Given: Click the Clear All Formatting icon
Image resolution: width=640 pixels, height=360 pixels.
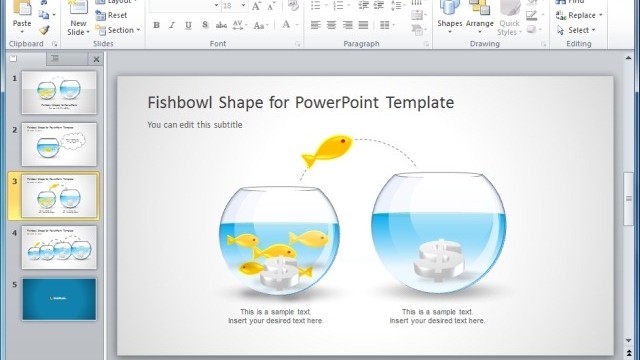Looking at the screenshot, I should coord(293,6).
